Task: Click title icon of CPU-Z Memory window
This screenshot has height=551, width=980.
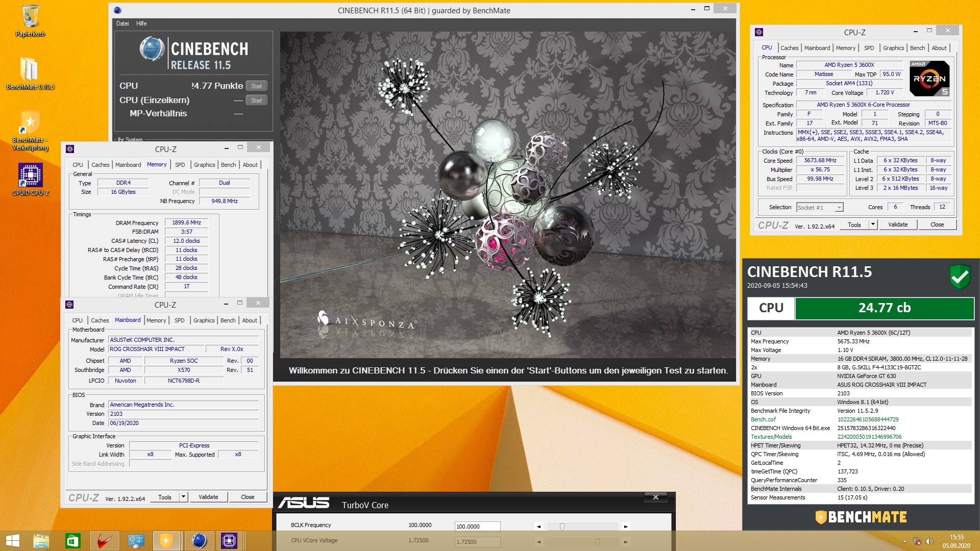Action: click(x=70, y=149)
